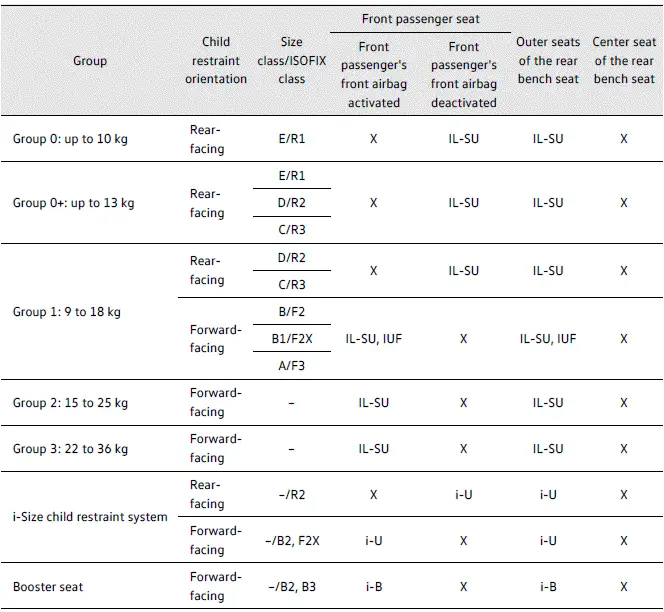664x612 pixels.
Task: Click the "B/F2" size class cell
Action: (292, 312)
